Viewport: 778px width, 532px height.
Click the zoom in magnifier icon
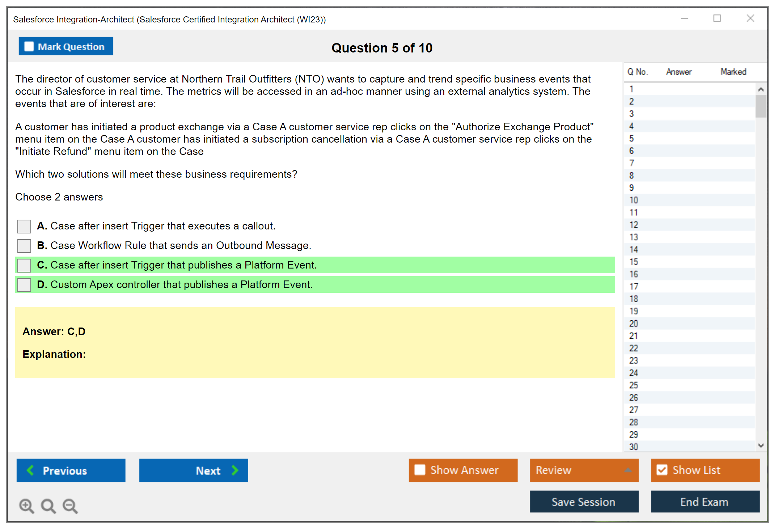26,506
